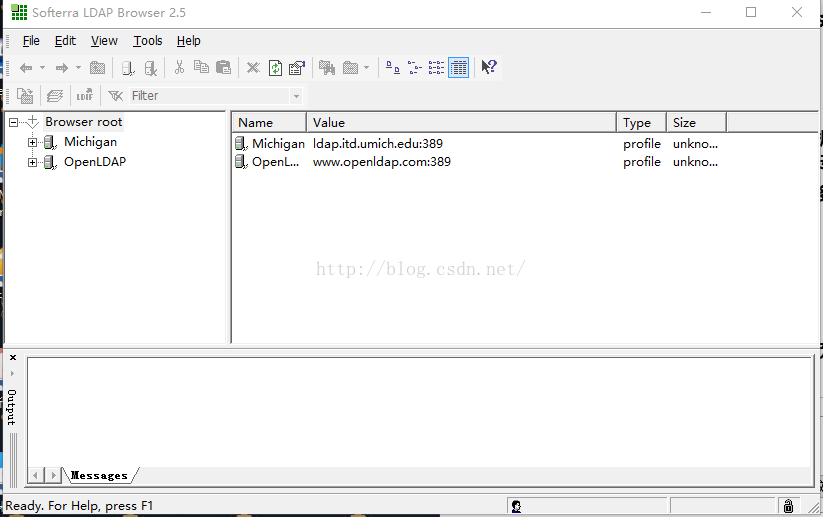This screenshot has height=517, width=823.
Task: Click the LDIF export icon
Action: pyautogui.click(x=85, y=95)
